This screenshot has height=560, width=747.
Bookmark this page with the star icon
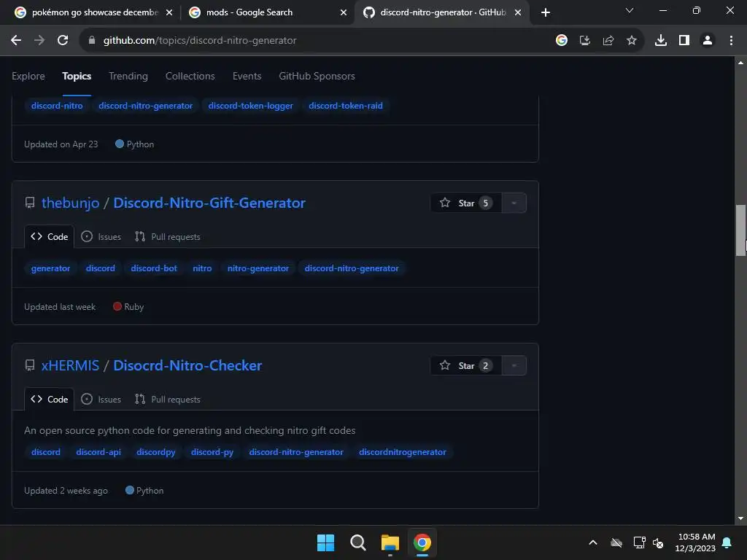pyautogui.click(x=632, y=41)
